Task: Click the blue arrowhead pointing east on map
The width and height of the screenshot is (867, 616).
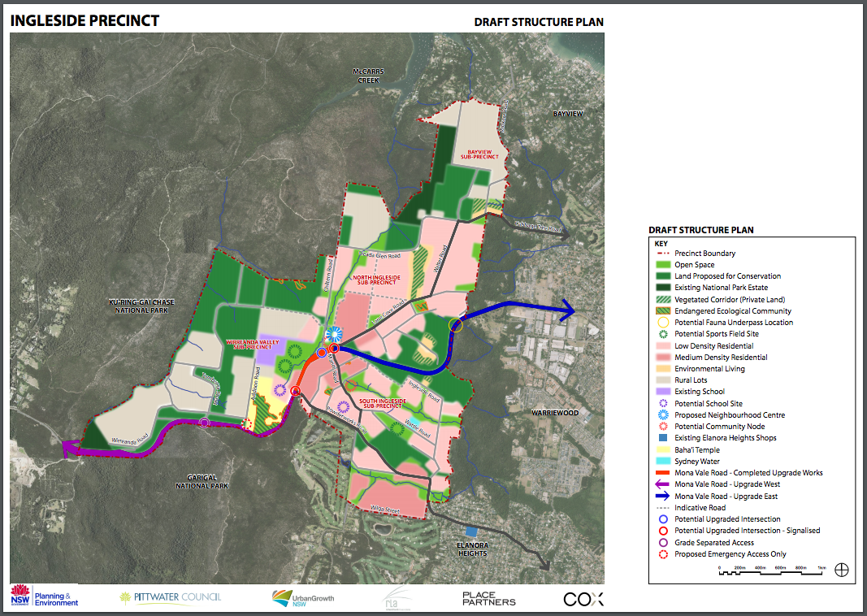Action: (569, 310)
